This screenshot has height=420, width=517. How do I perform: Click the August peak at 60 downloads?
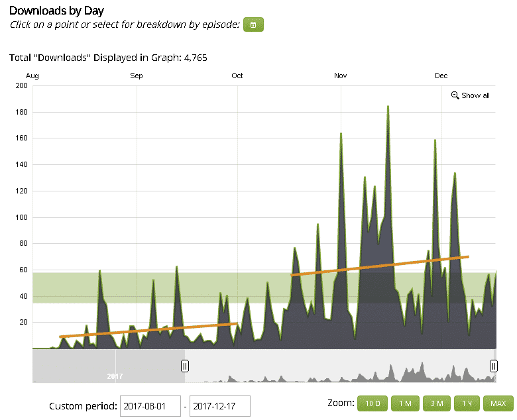point(99,270)
